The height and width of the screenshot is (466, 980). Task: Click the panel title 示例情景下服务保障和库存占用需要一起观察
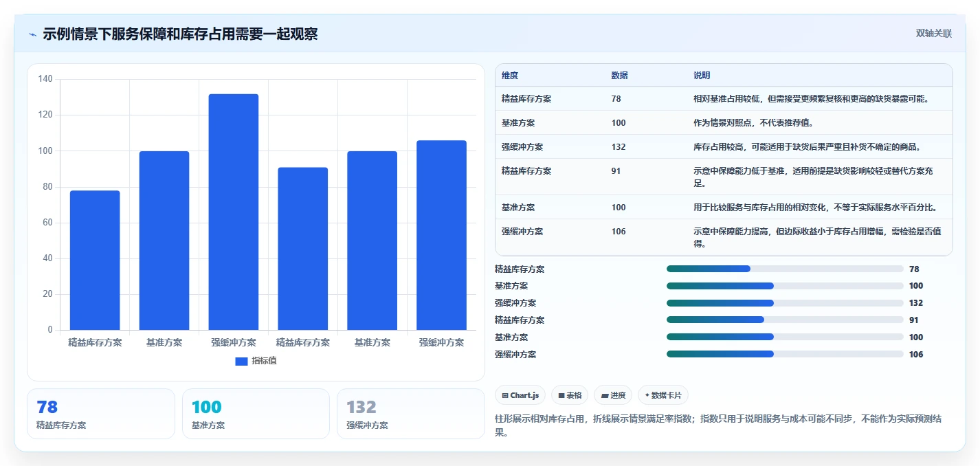180,34
